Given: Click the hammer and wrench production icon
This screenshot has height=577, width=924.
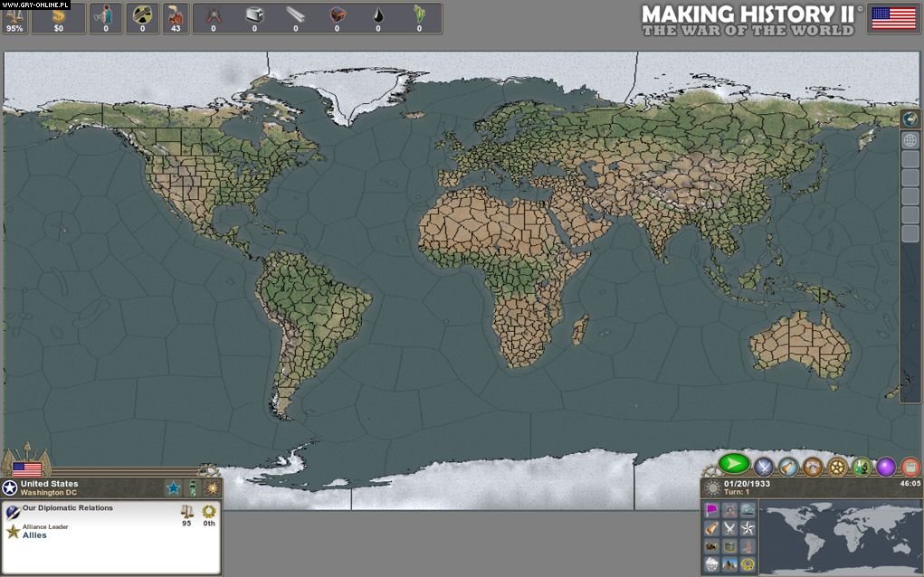Looking at the screenshot, I should [142, 14].
